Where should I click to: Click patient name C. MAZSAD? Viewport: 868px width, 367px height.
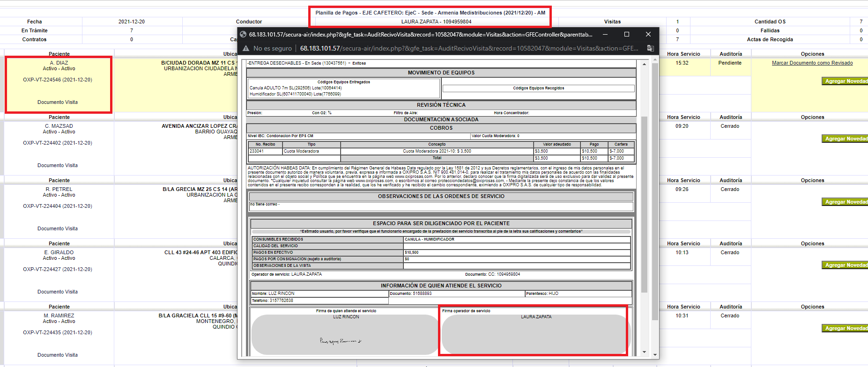(x=59, y=126)
